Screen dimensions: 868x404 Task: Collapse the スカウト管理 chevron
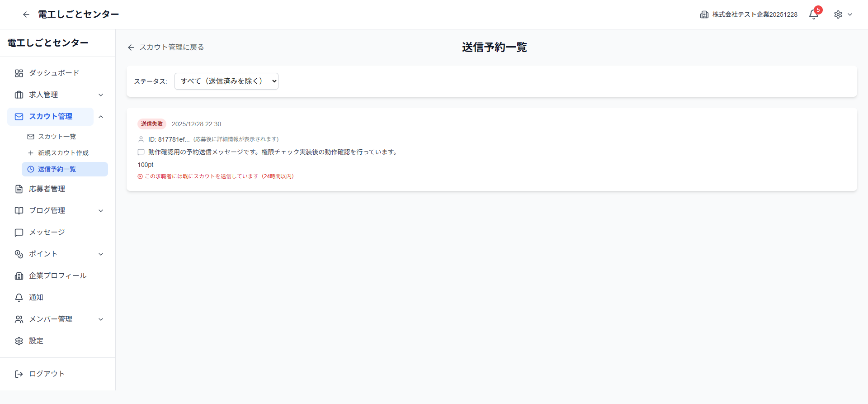[101, 117]
